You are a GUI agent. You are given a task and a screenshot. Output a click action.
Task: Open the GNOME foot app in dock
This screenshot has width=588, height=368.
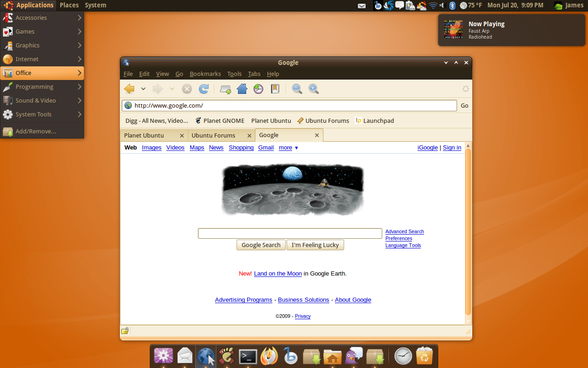coord(227,356)
